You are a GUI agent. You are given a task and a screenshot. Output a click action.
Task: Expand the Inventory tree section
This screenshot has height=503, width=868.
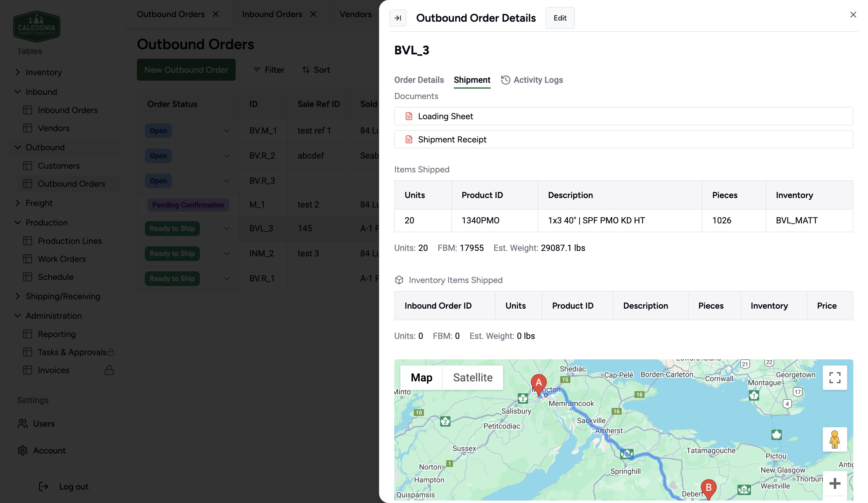[x=17, y=72]
